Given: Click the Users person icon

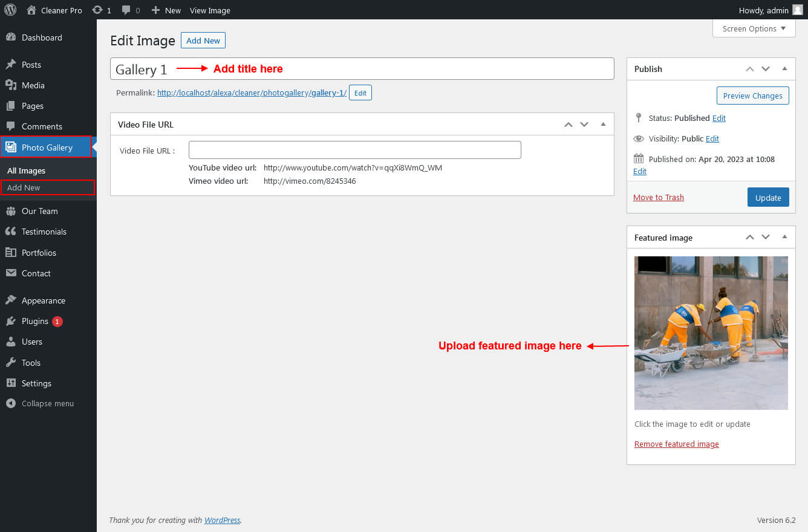Looking at the screenshot, I should (11, 342).
